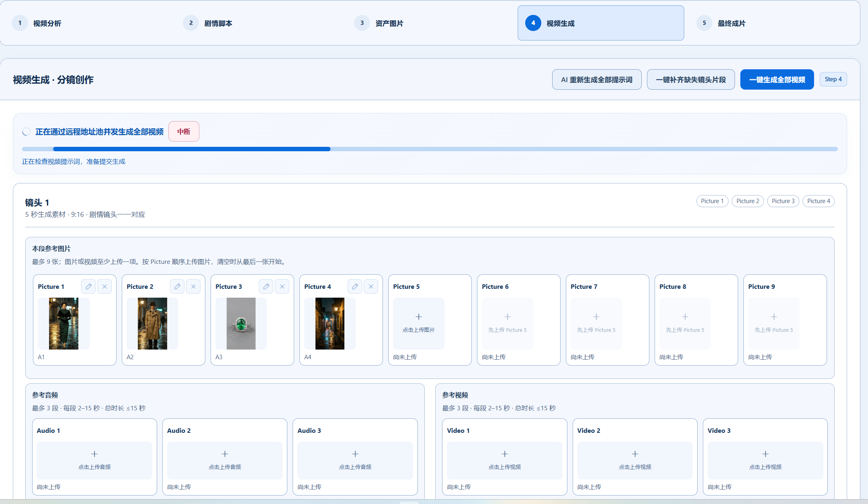Click the Step 4 badge
The width and height of the screenshot is (868, 504).
pos(833,79)
